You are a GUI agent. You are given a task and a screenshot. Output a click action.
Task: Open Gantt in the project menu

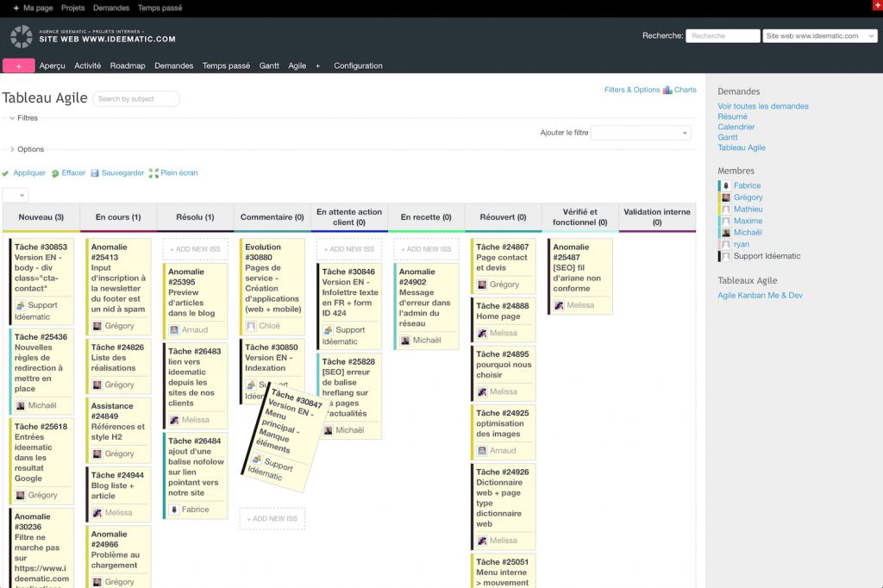point(269,66)
